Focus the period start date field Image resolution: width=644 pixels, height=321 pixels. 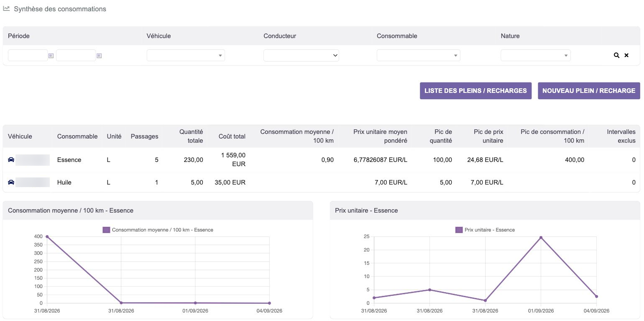(x=28, y=55)
